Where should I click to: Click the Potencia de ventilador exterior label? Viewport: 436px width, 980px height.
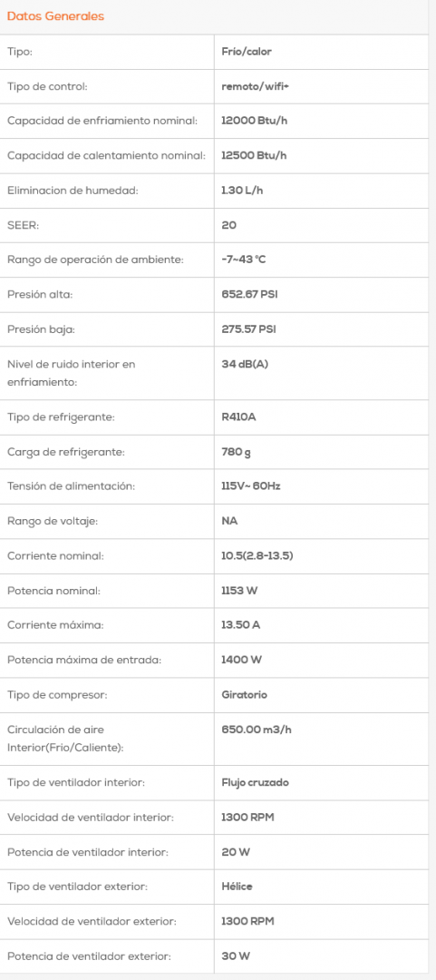(89, 956)
